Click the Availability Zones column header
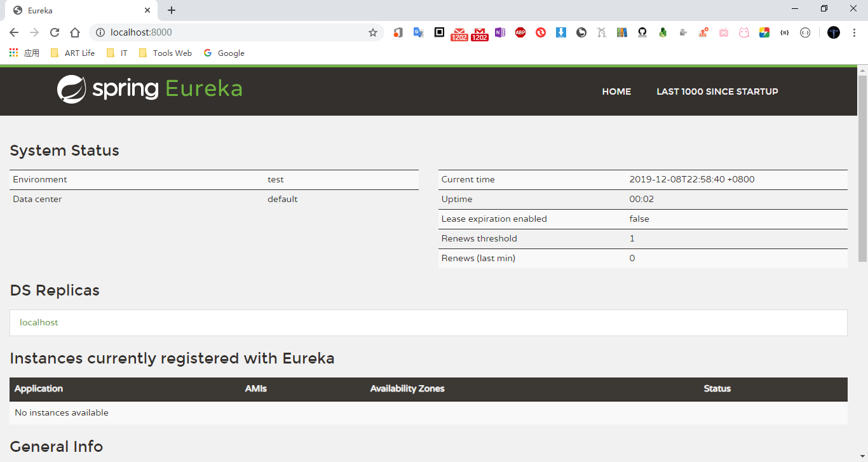The height and width of the screenshot is (462, 868). coord(407,388)
